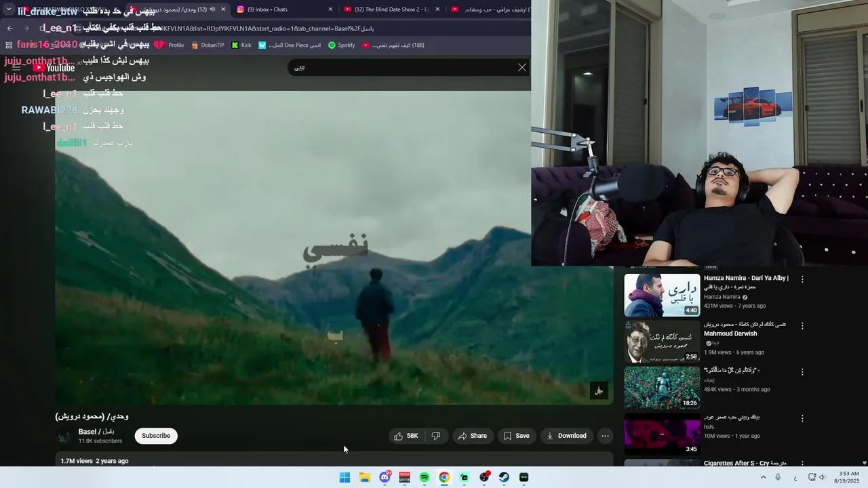Image resolution: width=868 pixels, height=488 pixels.
Task: Like the video with the 58K thumbs-up
Action: pyautogui.click(x=406, y=436)
